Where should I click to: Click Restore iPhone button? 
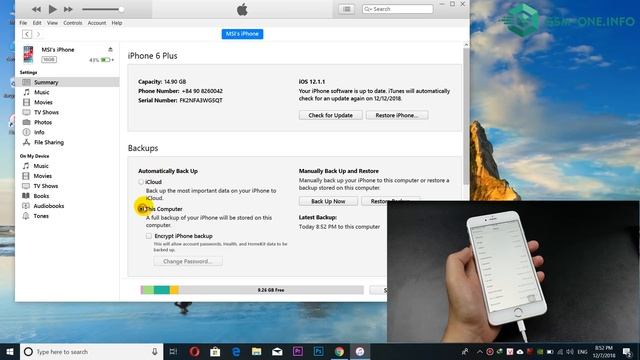[x=397, y=115]
